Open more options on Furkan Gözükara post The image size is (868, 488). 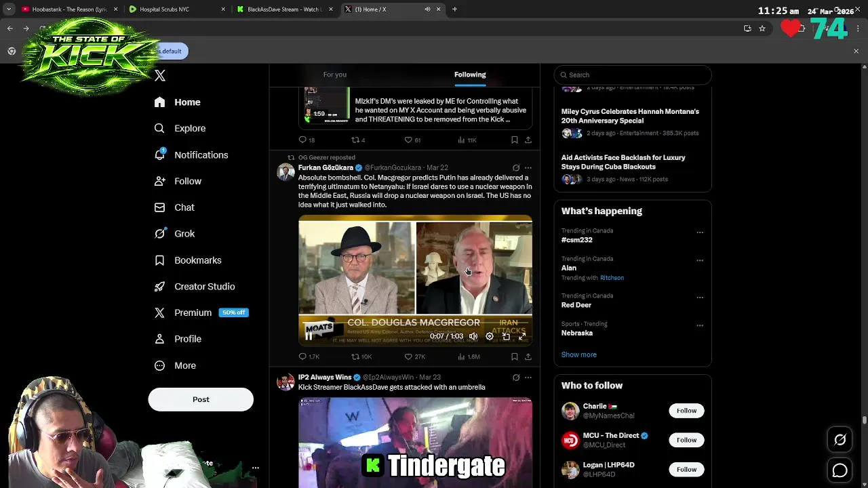pos(528,167)
